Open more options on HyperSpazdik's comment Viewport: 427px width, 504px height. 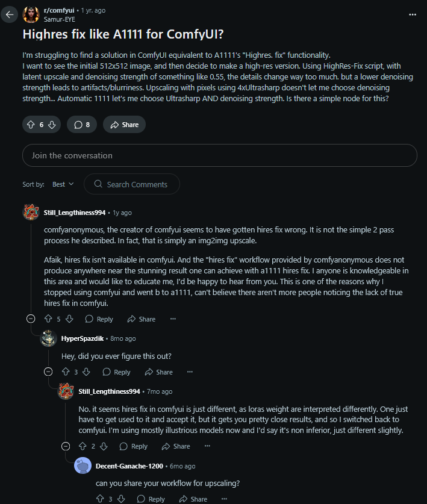point(190,372)
